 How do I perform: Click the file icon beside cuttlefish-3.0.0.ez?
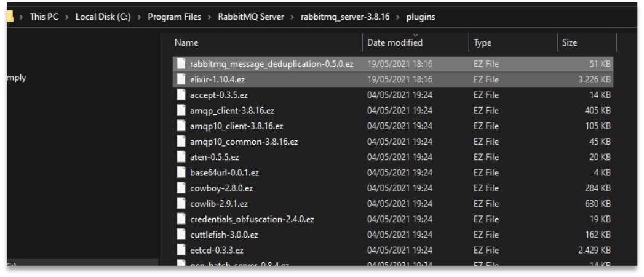(x=181, y=235)
